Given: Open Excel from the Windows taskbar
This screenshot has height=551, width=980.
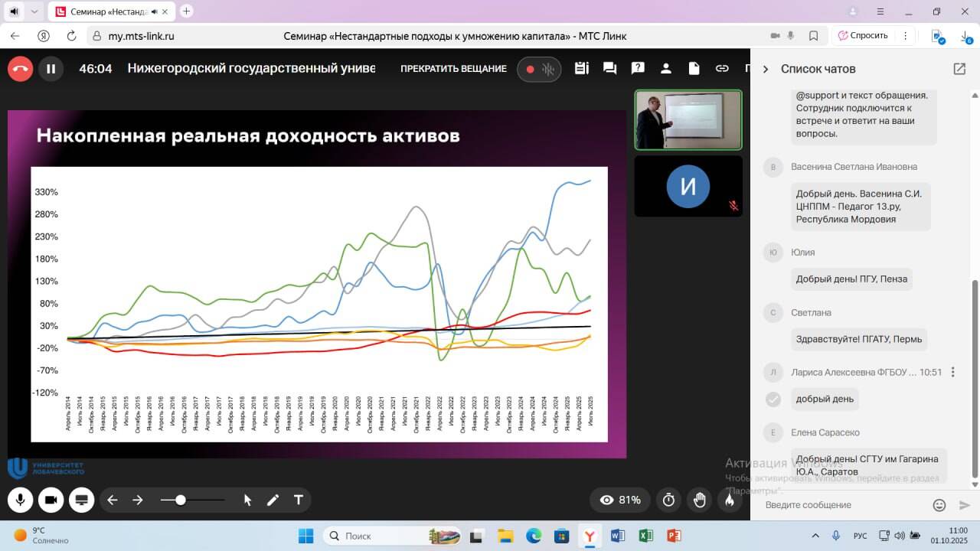Looking at the screenshot, I should pyautogui.click(x=645, y=536).
